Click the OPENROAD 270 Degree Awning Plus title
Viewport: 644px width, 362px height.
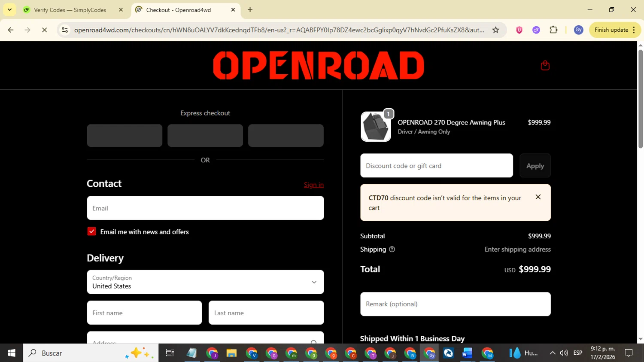(451, 122)
